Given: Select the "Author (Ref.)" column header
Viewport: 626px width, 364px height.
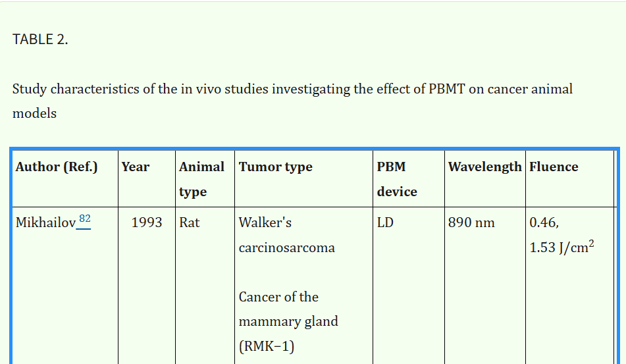Looking at the screenshot, I should [x=57, y=167].
